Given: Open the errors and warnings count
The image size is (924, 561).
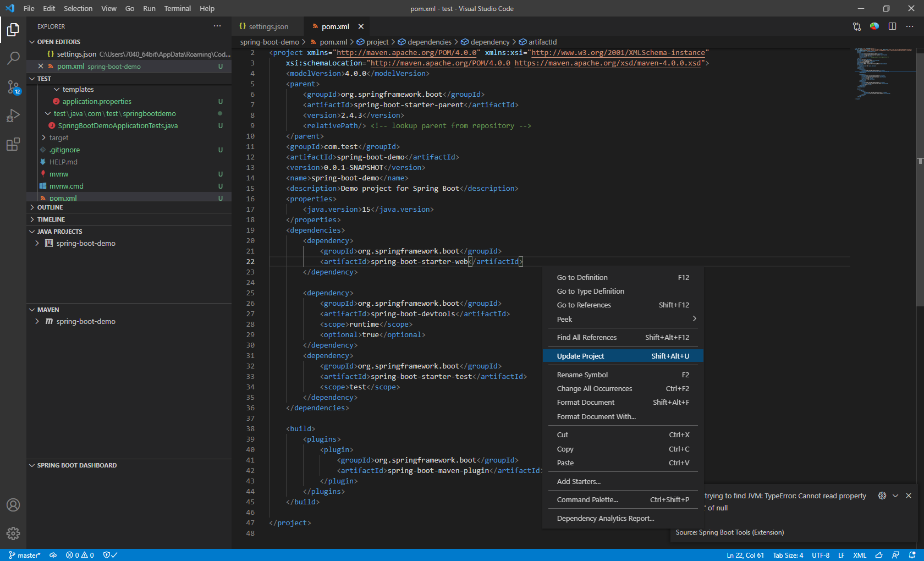Looking at the screenshot, I should 80,555.
